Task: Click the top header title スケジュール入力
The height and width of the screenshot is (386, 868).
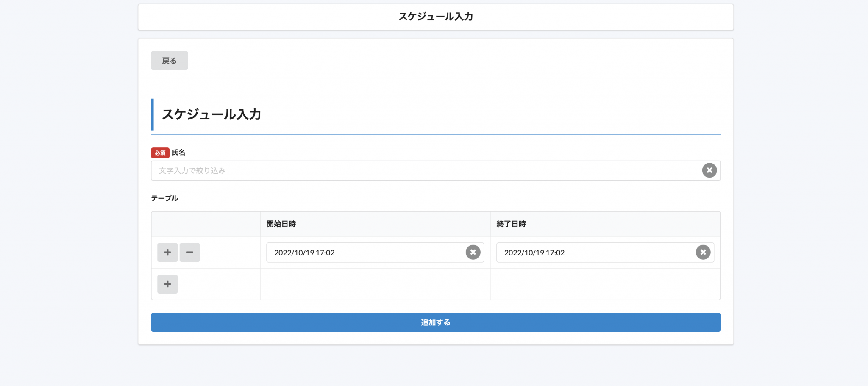Action: [x=435, y=17]
